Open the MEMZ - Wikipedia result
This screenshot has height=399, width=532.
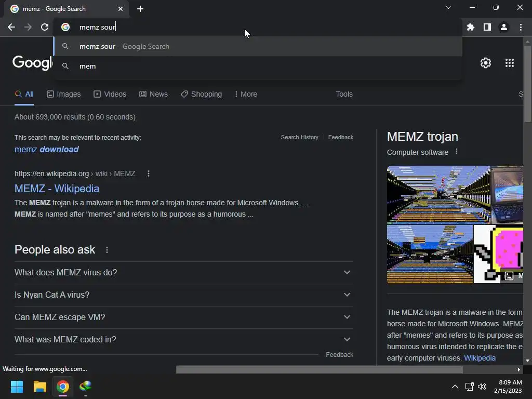point(57,189)
